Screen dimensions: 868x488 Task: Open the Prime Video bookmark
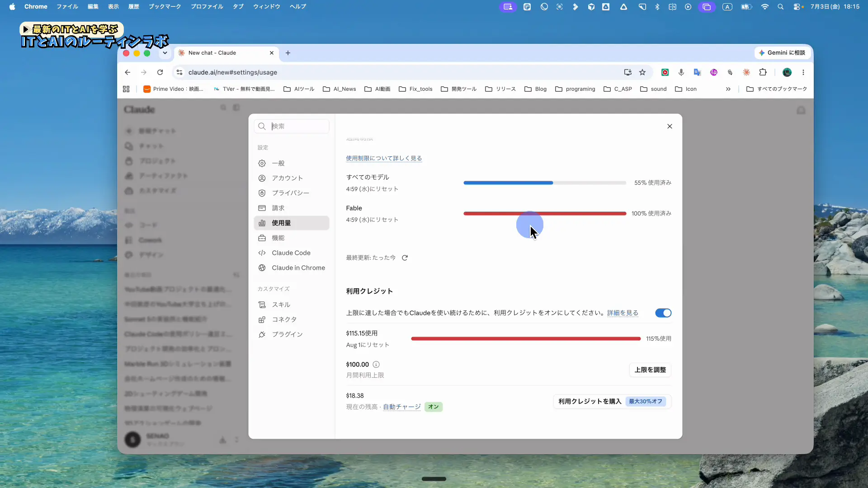[173, 89]
